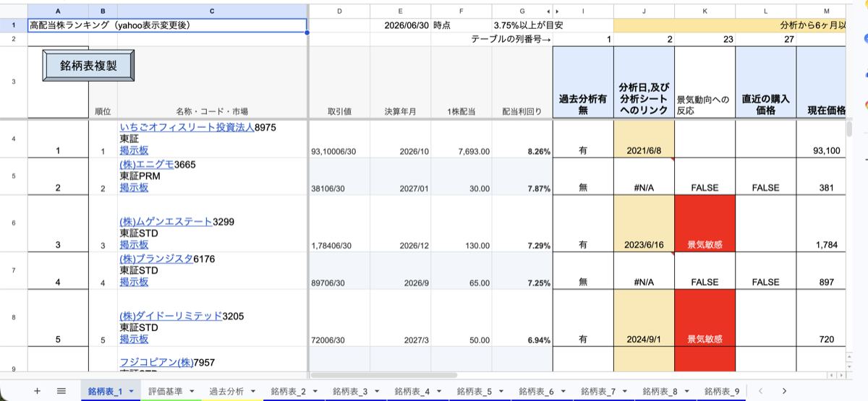Image resolution: width=868 pixels, height=401 pixels.
Task: Select the #N/A cell in the エニグモ row
Action: (644, 176)
